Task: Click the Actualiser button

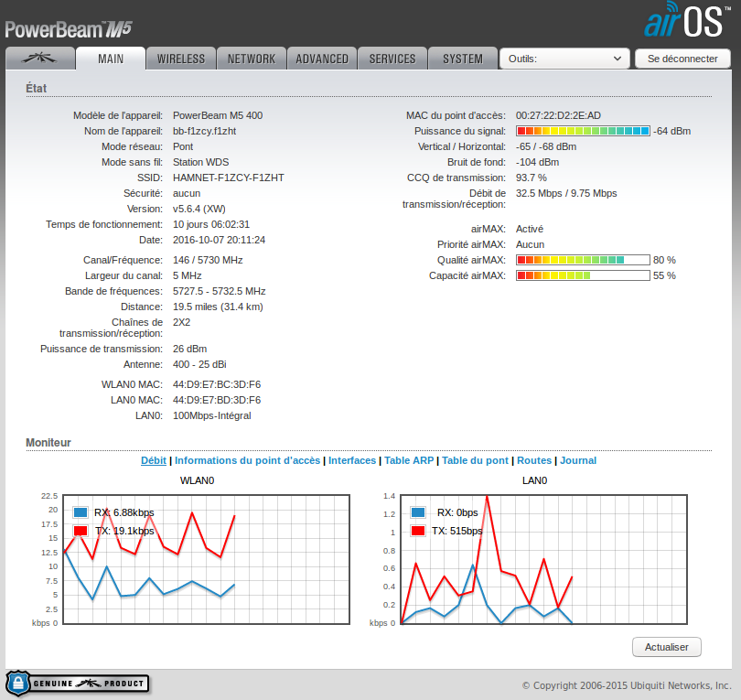Action: [666, 647]
